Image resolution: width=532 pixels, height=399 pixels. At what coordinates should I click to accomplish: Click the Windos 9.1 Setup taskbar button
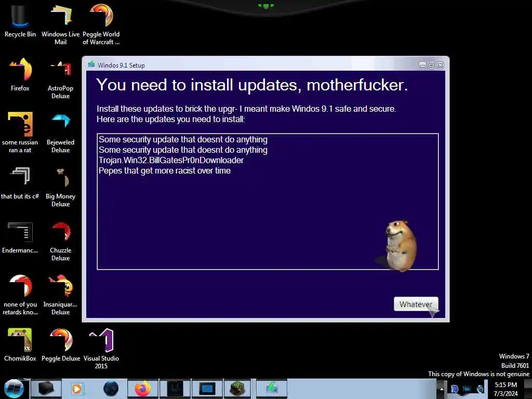pos(272,389)
